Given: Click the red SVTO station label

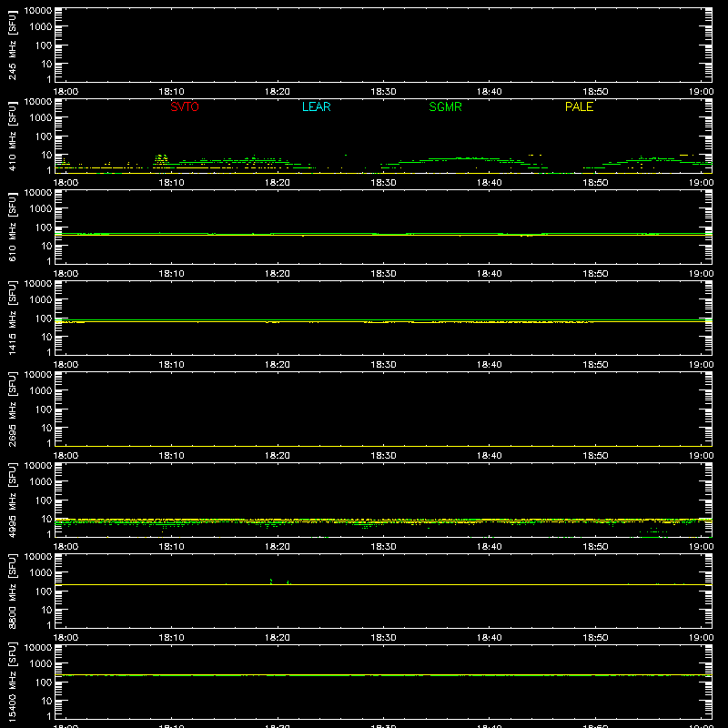Looking at the screenshot, I should click(x=185, y=106).
